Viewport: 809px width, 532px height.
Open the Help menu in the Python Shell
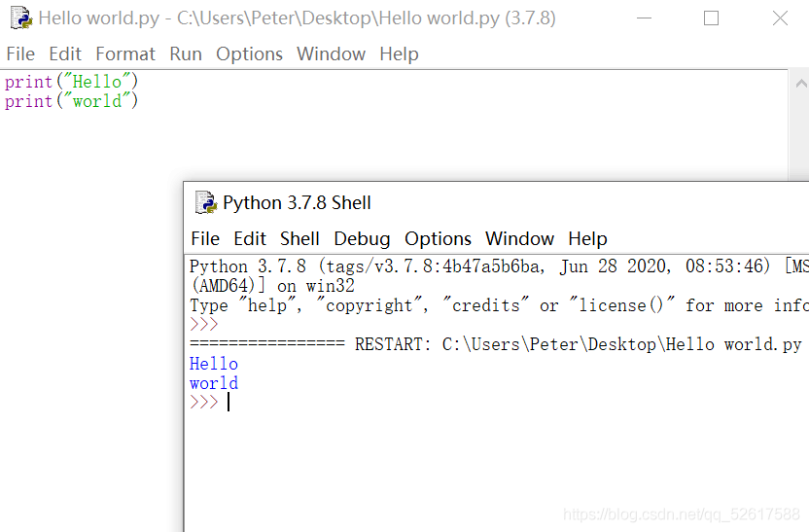(587, 238)
